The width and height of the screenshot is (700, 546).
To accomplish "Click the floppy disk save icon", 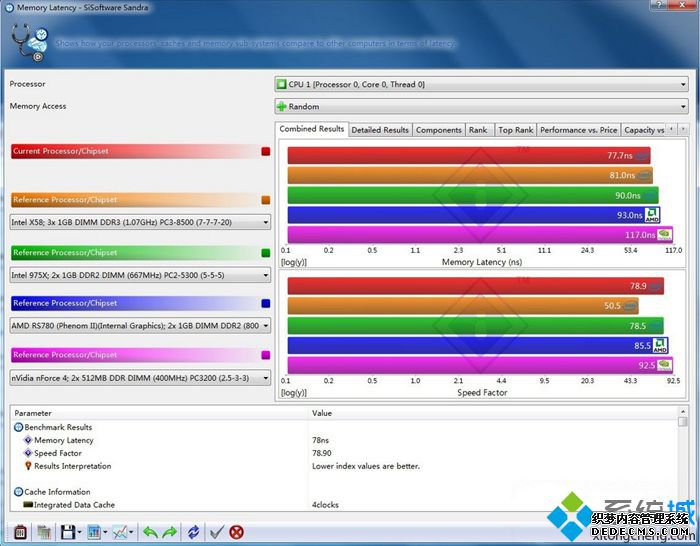I will [x=67, y=532].
